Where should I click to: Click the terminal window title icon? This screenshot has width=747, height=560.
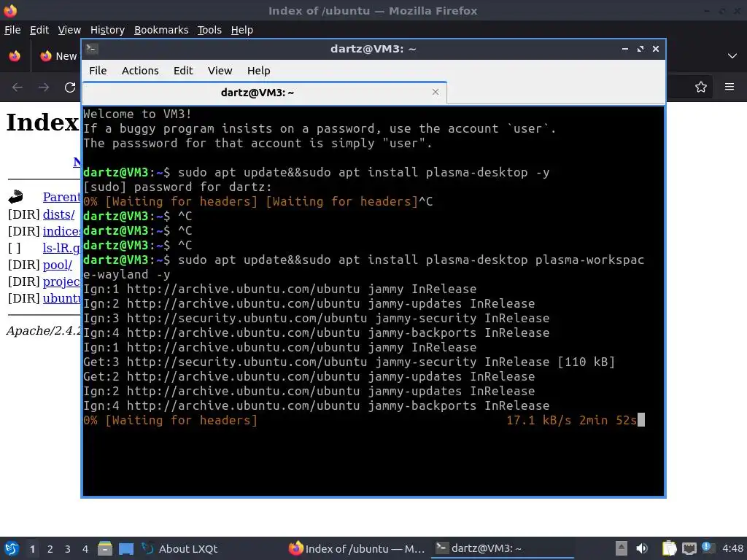click(92, 49)
